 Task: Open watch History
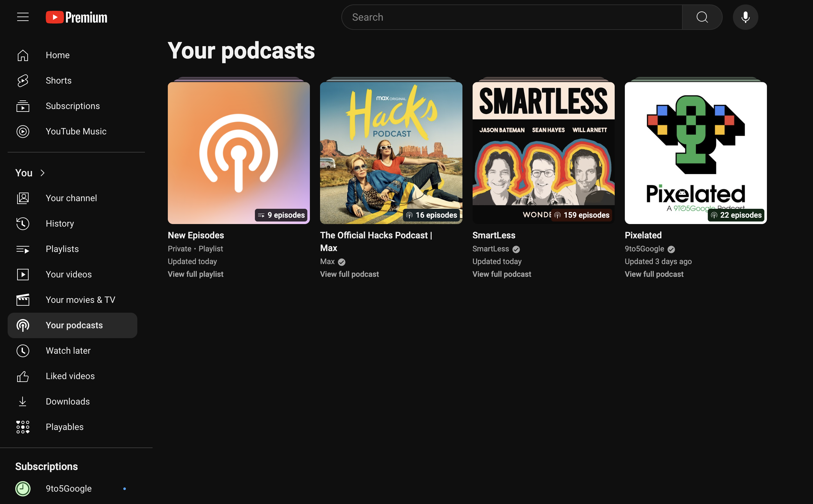pos(60,224)
